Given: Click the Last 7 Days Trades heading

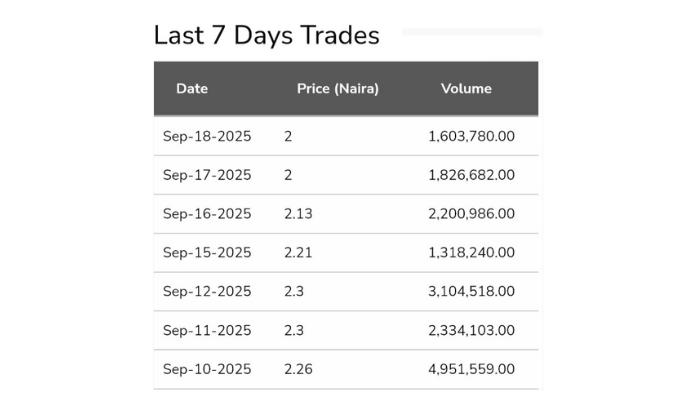Looking at the screenshot, I should pyautogui.click(x=266, y=36).
